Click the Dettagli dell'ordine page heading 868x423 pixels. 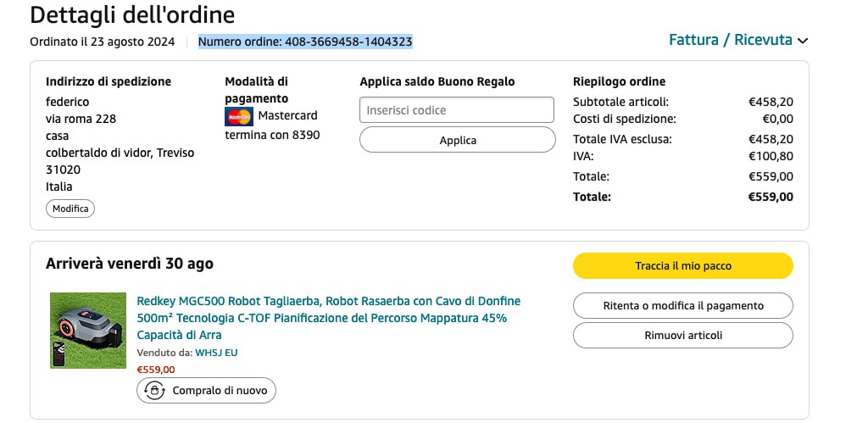tap(132, 14)
